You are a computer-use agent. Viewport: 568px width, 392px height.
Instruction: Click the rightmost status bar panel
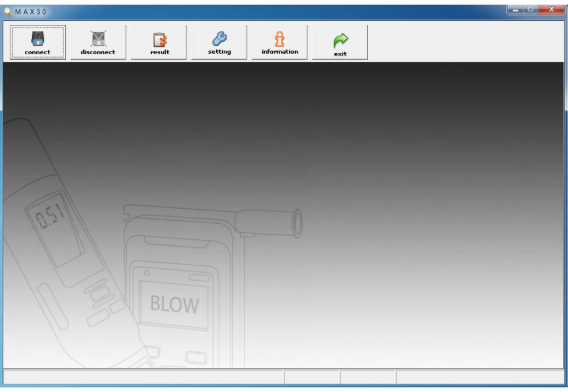(x=479, y=377)
